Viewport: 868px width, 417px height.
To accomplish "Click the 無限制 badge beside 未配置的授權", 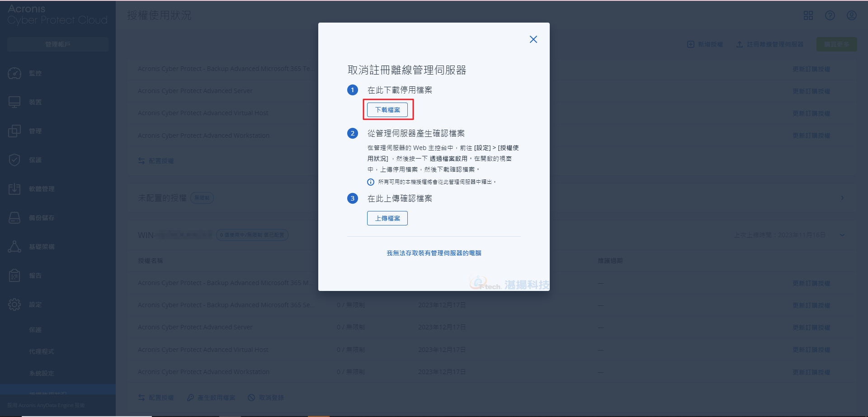I will 202,198.
